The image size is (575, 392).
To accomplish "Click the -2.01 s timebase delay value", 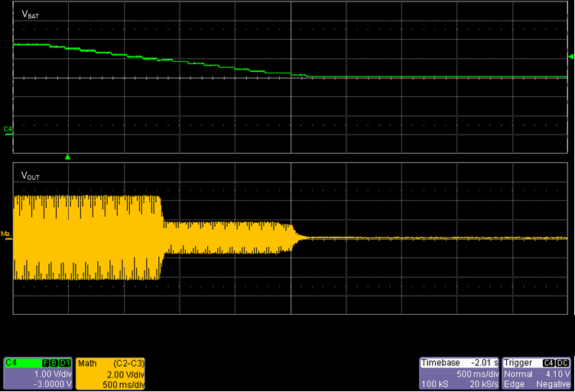I will (x=484, y=363).
